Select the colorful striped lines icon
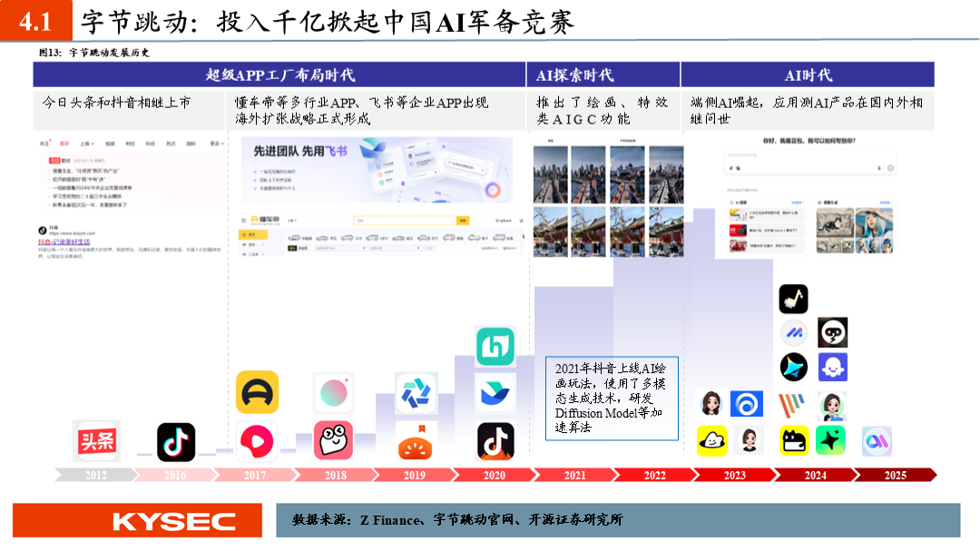 [792, 405]
